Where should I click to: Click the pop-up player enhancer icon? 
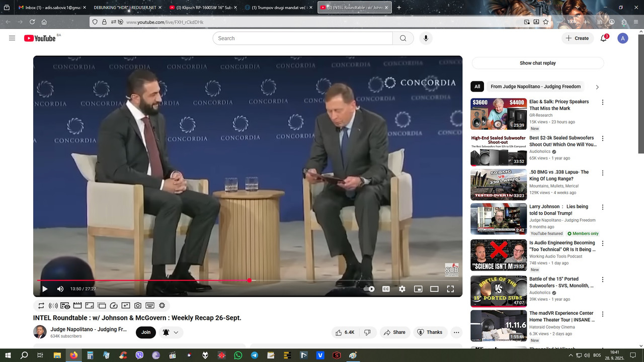pos(102,305)
